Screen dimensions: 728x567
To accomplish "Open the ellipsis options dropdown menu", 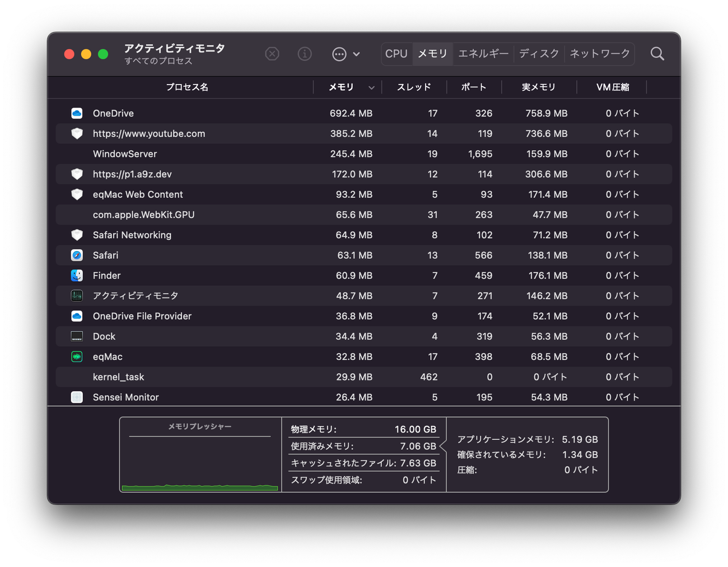I will coord(346,54).
